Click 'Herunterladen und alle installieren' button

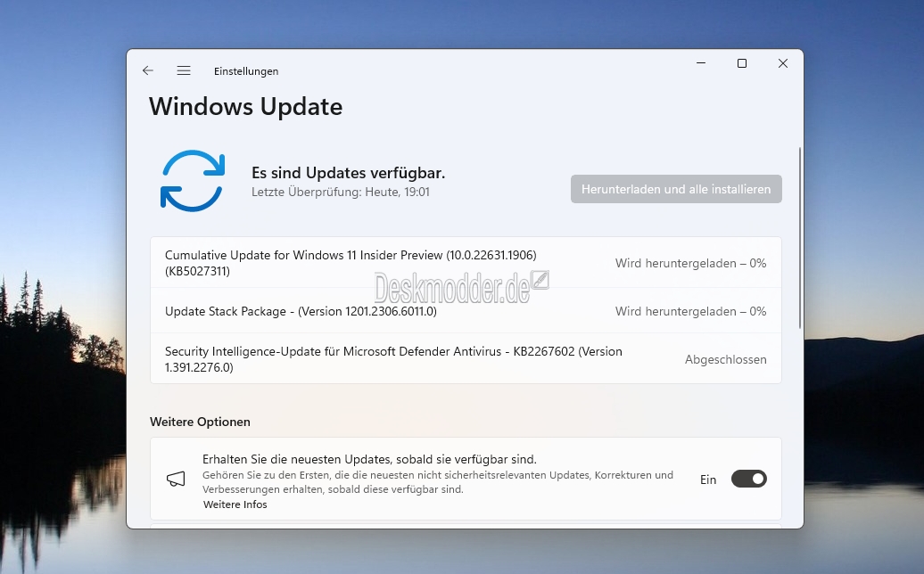676,189
